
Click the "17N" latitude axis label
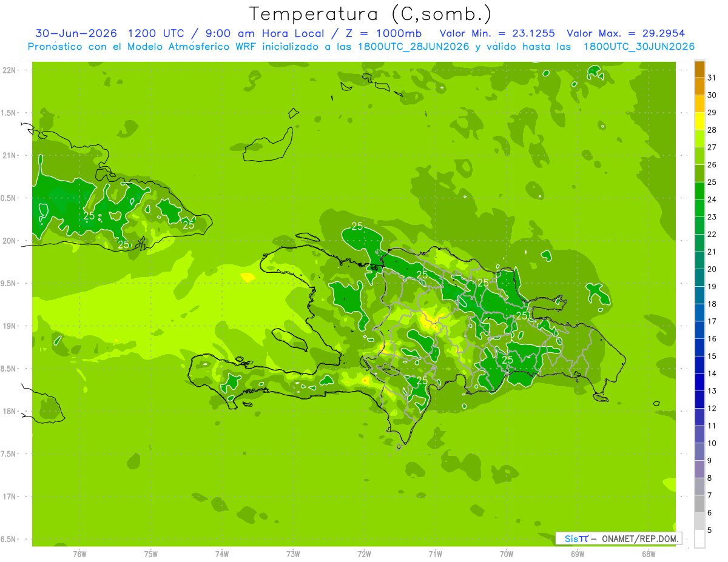pyautogui.click(x=8, y=497)
